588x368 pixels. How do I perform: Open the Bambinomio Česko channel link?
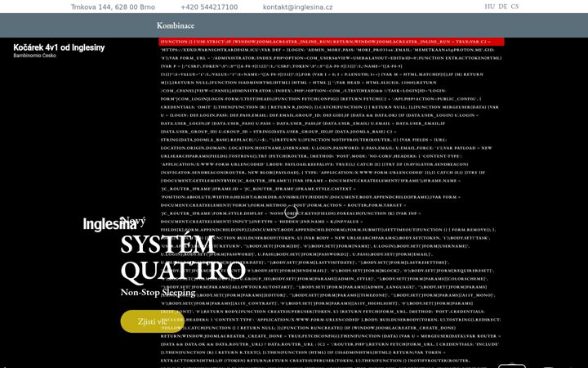pyautogui.click(x=34, y=56)
